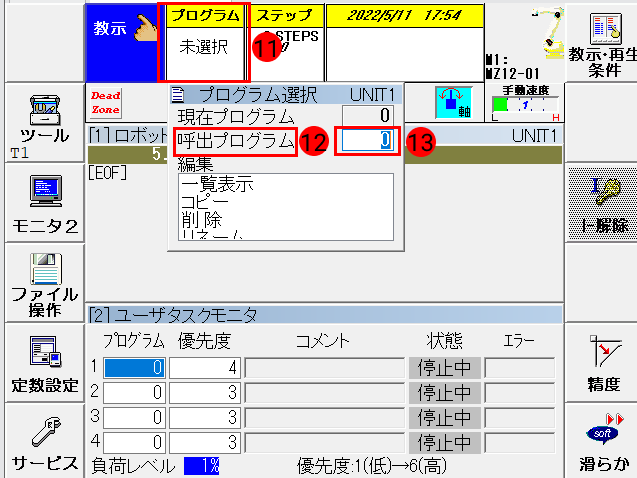Screen dimensions: 637x478
Task: Edit task 2 priority value 3
Action: coord(204,393)
